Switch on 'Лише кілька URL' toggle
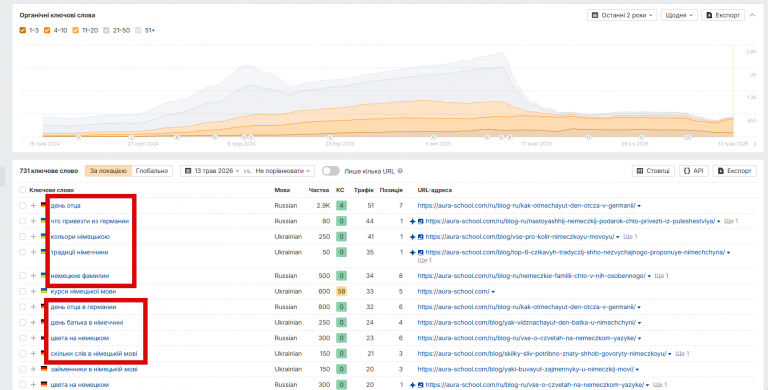Image resolution: width=768 pixels, height=390 pixels. (x=331, y=171)
